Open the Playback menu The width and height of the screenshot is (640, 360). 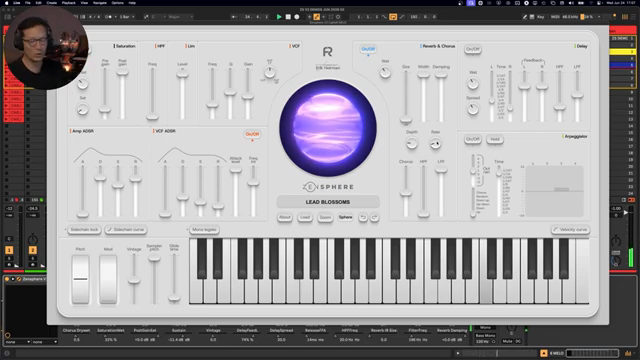point(69,3)
